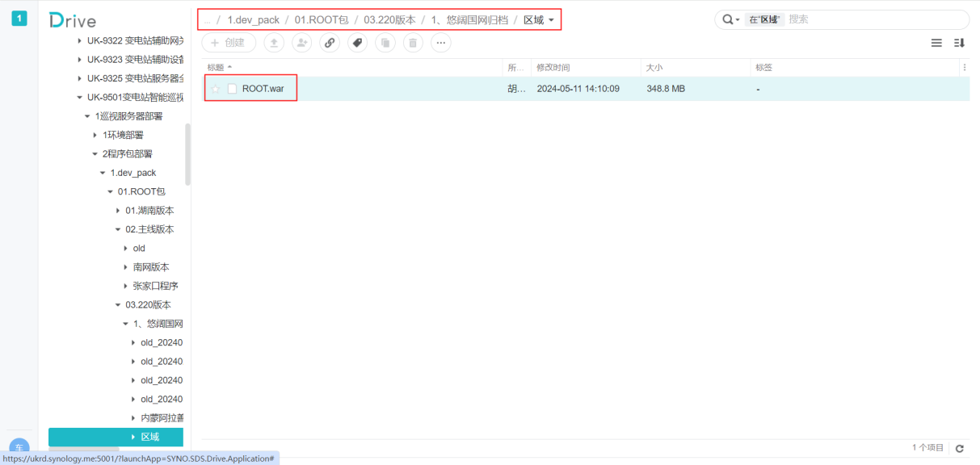Screen dimensions: 980x465
Task: Select the old folder in tree
Action: click(139, 249)
